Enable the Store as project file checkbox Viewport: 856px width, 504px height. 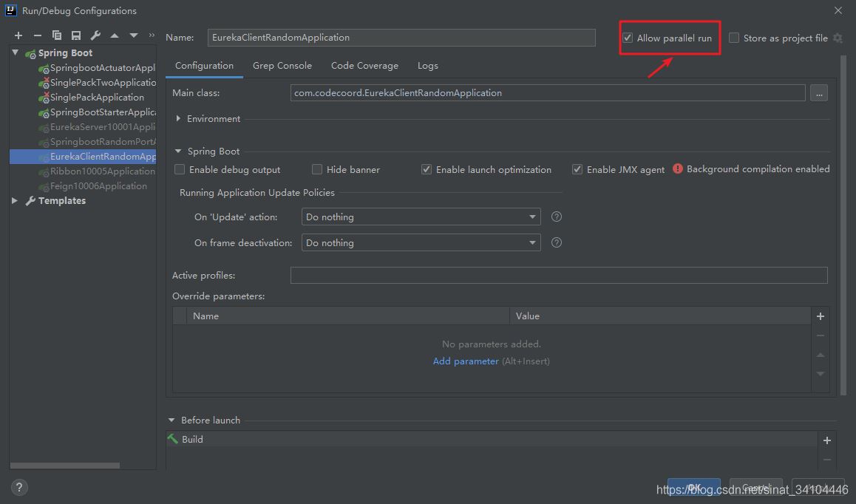point(734,38)
